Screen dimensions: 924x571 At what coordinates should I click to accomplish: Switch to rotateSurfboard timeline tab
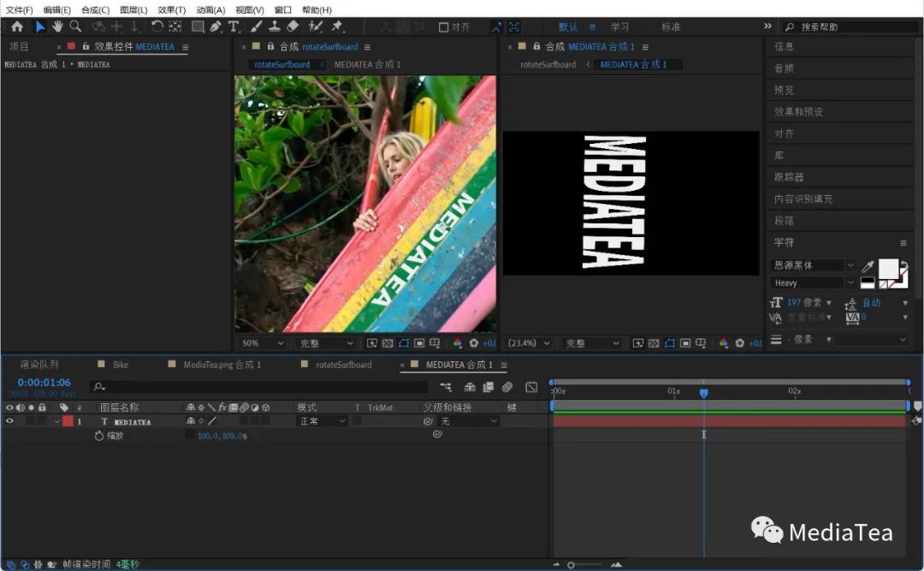[x=344, y=365]
